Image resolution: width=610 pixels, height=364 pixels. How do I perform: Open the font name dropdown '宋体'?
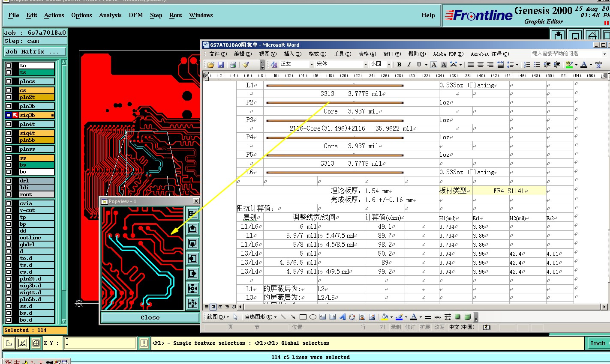(366, 65)
